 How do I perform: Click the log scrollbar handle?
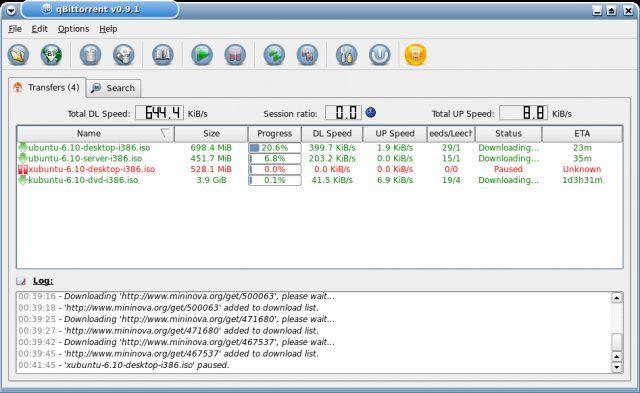point(616,342)
